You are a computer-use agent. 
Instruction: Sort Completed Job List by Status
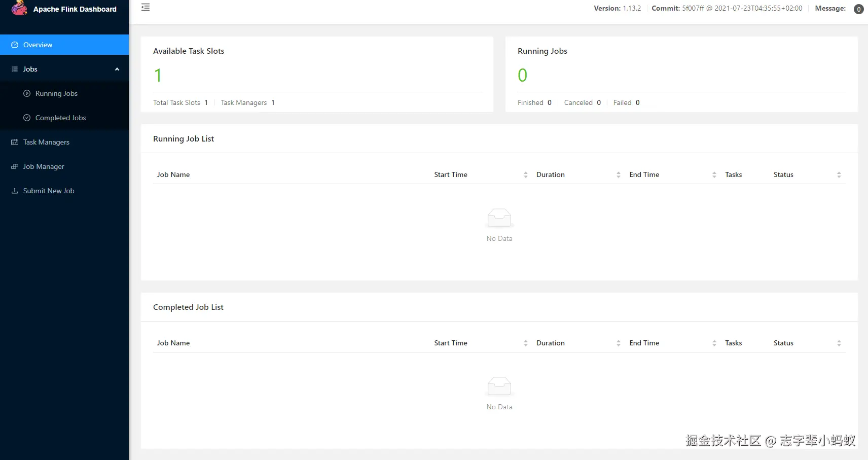pos(839,343)
